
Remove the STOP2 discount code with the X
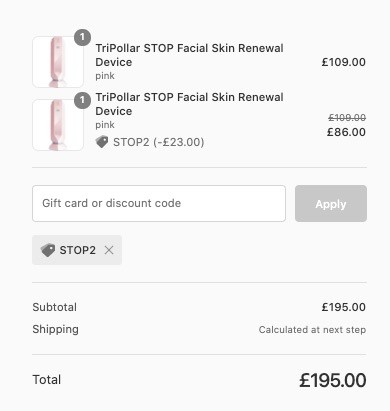tap(109, 250)
